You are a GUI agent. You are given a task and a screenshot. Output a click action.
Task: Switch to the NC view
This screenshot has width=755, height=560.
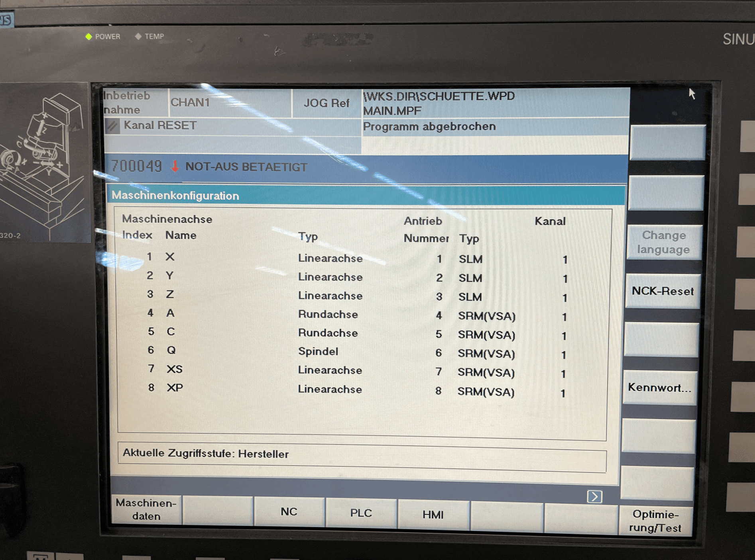[288, 512]
